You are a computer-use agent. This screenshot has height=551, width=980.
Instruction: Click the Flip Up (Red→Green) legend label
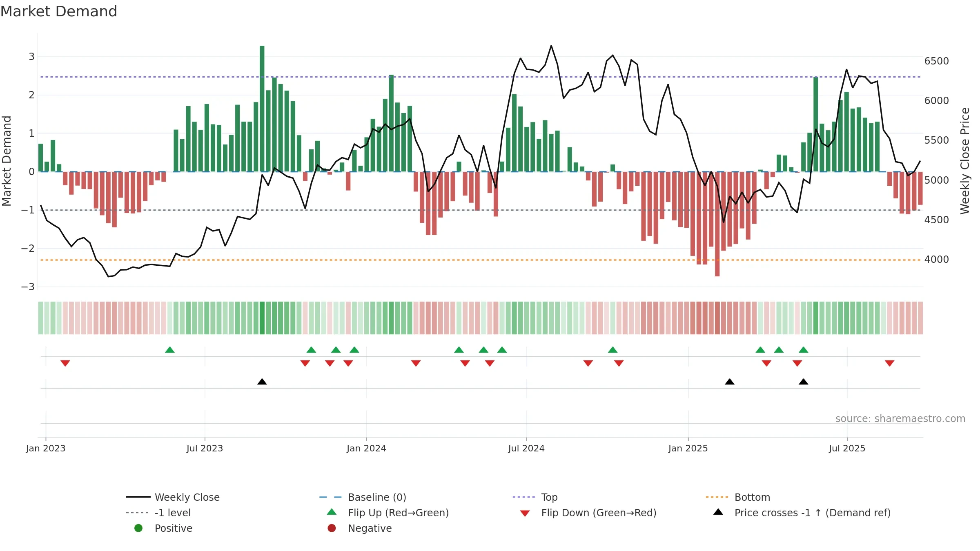(398, 513)
